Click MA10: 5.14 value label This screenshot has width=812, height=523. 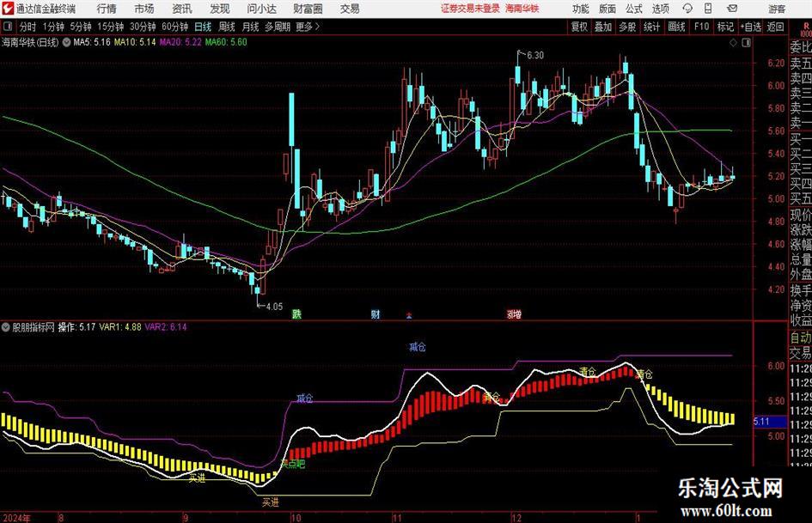point(135,42)
